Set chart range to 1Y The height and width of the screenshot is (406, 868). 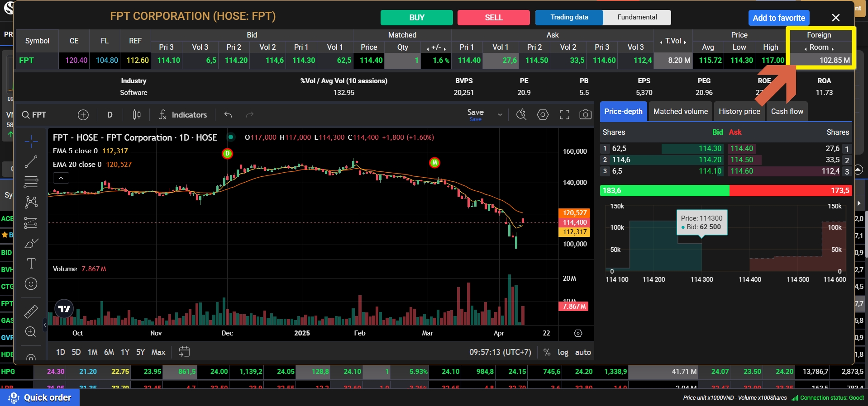coord(125,352)
